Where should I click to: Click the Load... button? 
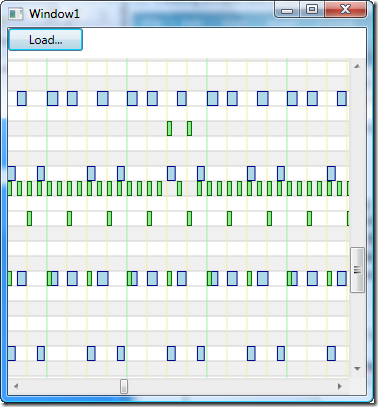tap(45, 40)
